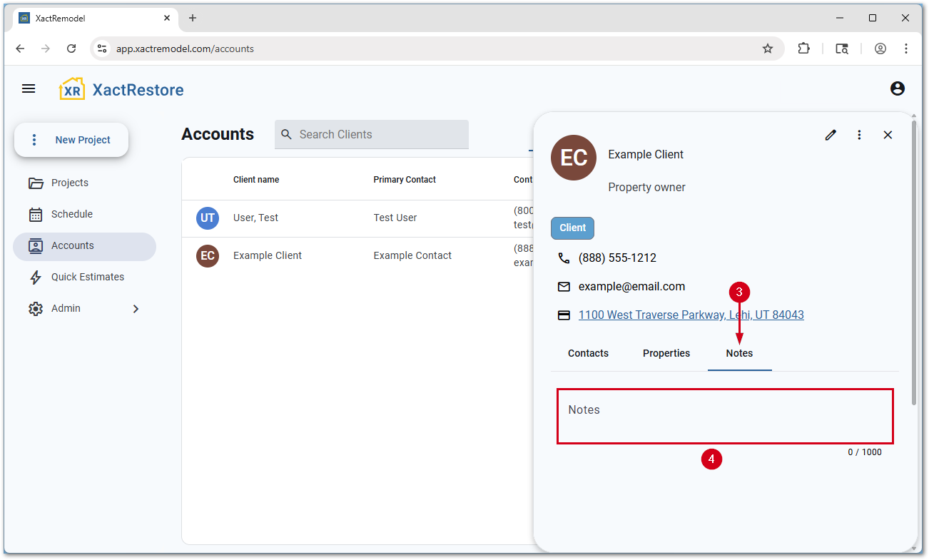Open the user account profile icon
The height and width of the screenshot is (560, 929).
pyautogui.click(x=898, y=88)
